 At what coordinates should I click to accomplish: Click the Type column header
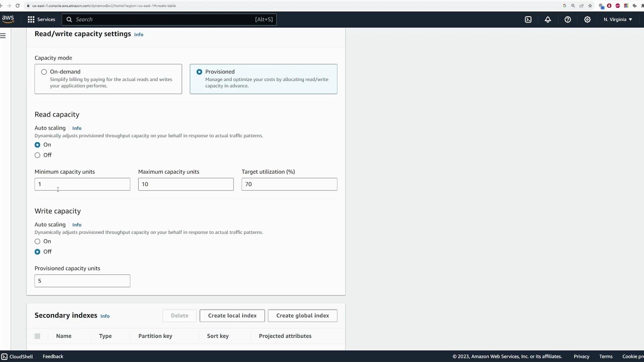tap(105, 336)
